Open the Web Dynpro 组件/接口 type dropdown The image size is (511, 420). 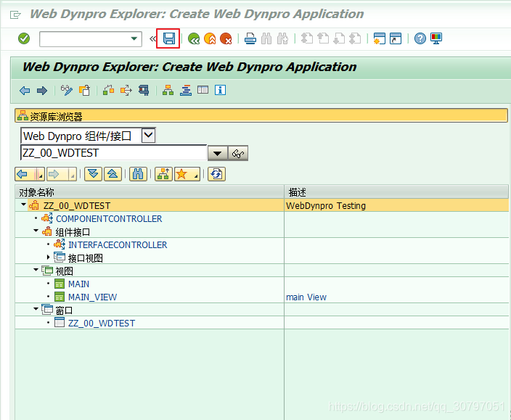pyautogui.click(x=148, y=135)
